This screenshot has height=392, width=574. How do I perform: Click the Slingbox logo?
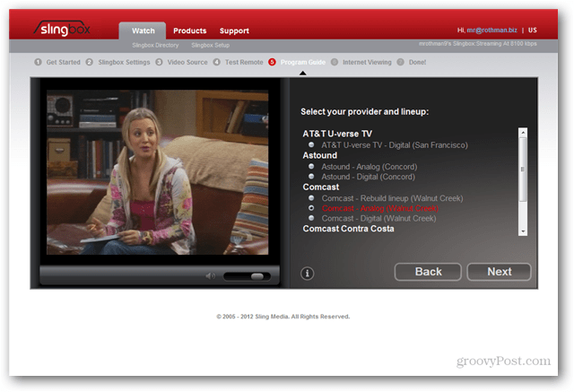tap(63, 28)
